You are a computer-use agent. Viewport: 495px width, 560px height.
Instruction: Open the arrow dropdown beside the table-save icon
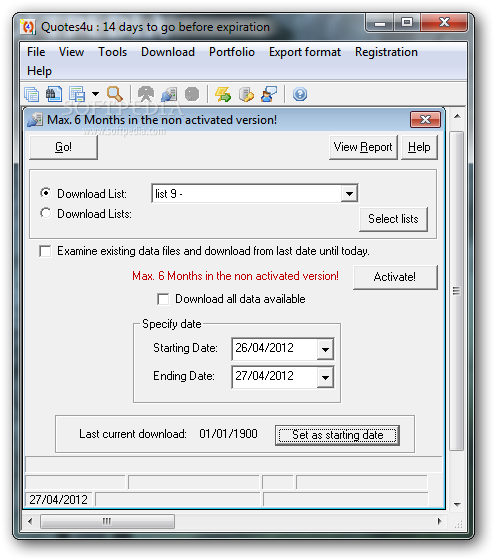click(x=95, y=94)
